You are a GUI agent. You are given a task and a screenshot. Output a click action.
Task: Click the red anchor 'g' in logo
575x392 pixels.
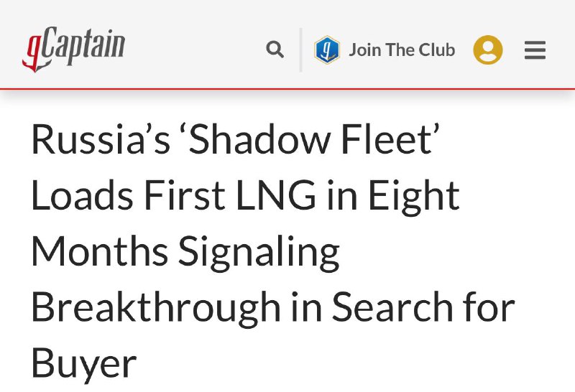pyautogui.click(x=34, y=55)
